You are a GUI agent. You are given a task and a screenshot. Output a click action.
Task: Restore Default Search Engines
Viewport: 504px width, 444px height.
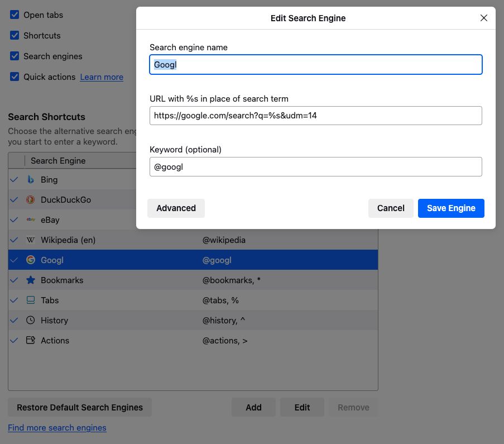click(x=79, y=407)
